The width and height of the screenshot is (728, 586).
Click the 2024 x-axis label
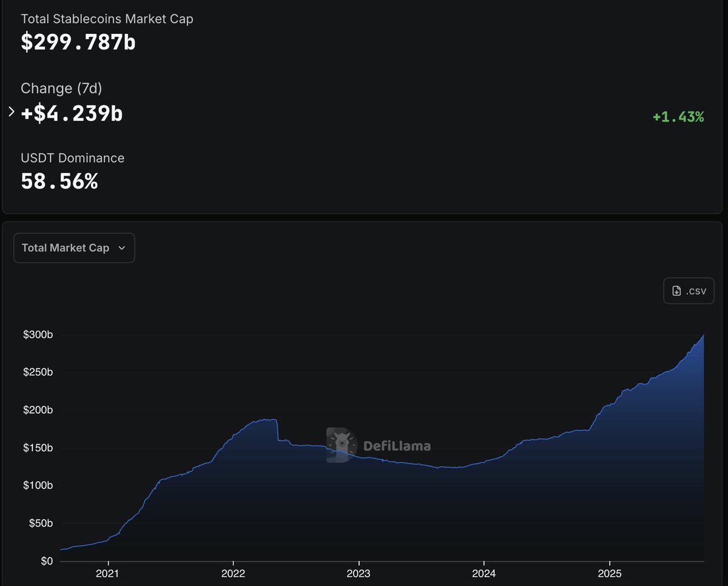click(x=484, y=573)
